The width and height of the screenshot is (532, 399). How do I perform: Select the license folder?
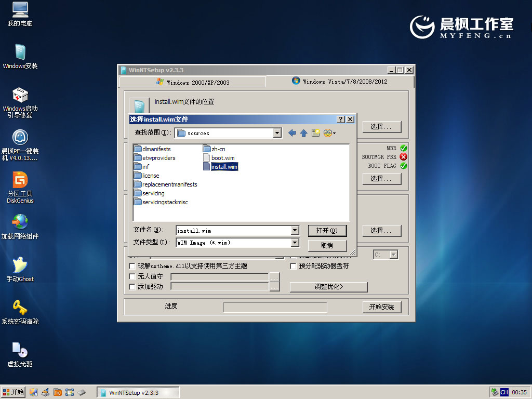click(x=147, y=176)
